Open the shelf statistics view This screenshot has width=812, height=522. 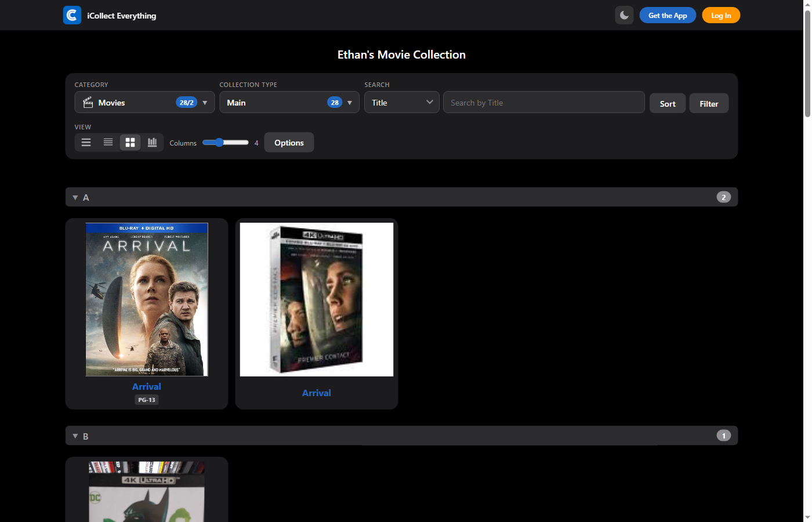tap(152, 142)
